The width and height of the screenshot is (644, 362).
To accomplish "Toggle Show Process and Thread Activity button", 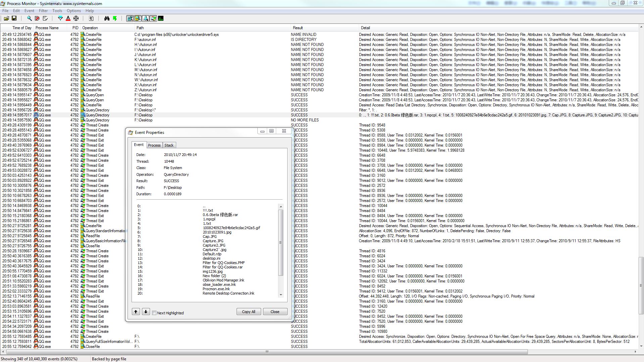I will [153, 18].
